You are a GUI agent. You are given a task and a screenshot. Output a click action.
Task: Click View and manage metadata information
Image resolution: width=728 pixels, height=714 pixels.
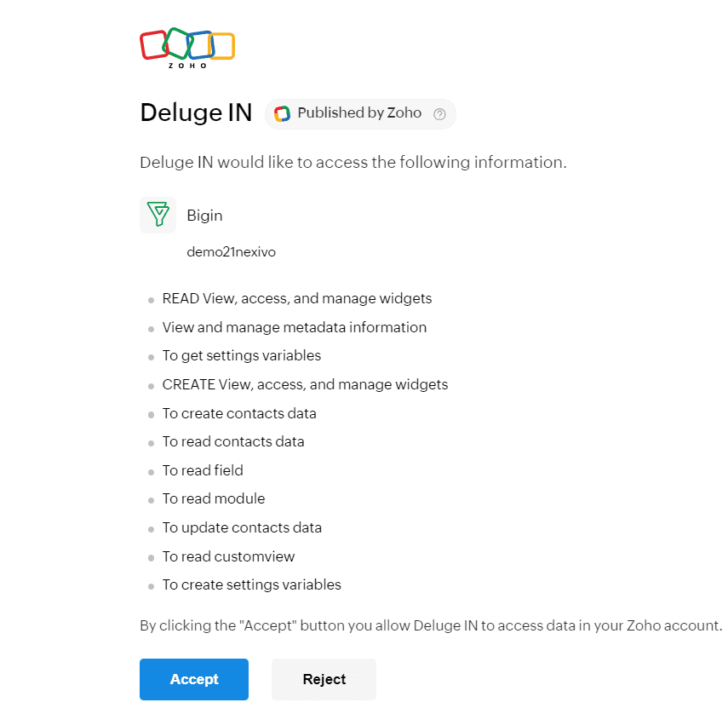[294, 327]
